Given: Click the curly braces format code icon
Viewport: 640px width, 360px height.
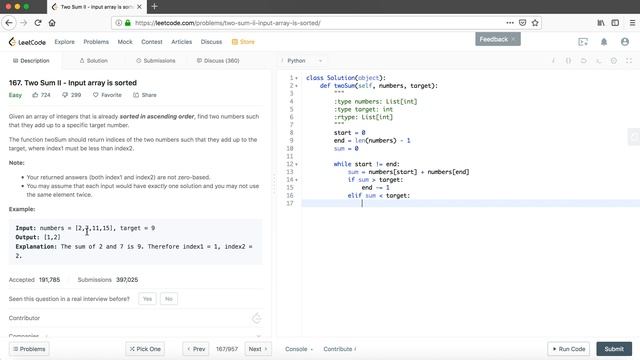Looking at the screenshot, I should pyautogui.click(x=568, y=60).
